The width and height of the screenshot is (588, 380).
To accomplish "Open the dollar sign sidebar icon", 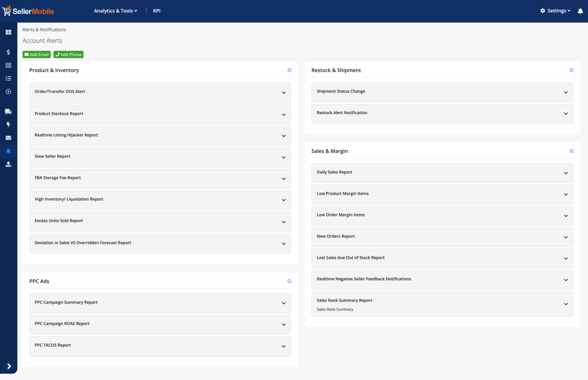I will 8,52.
